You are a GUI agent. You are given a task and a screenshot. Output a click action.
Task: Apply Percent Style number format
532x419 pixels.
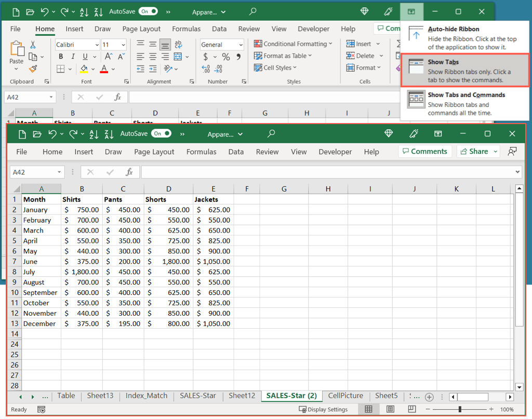coord(226,57)
